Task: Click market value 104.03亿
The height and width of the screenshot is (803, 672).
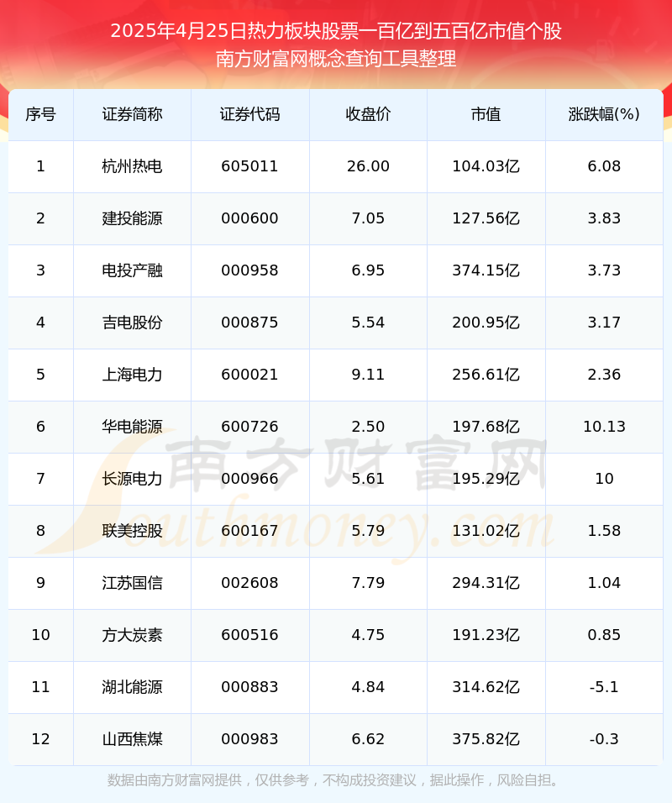Action: [486, 166]
